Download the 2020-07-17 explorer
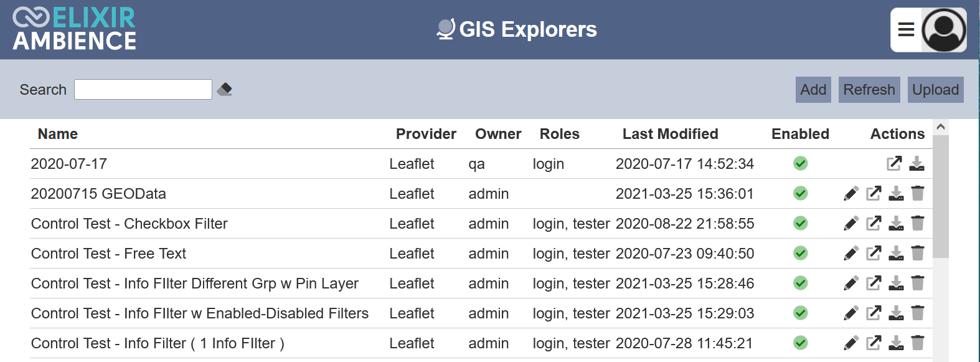Viewport: 980px width, 362px height. 916,164
